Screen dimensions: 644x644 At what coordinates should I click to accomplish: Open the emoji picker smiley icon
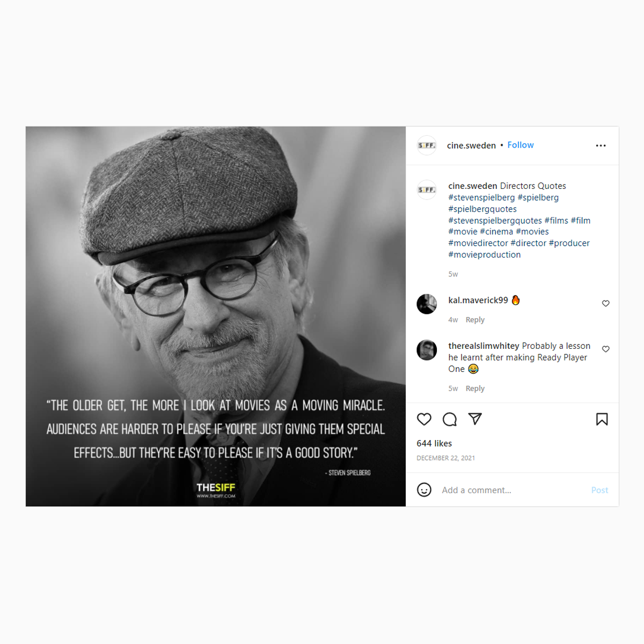click(x=424, y=490)
